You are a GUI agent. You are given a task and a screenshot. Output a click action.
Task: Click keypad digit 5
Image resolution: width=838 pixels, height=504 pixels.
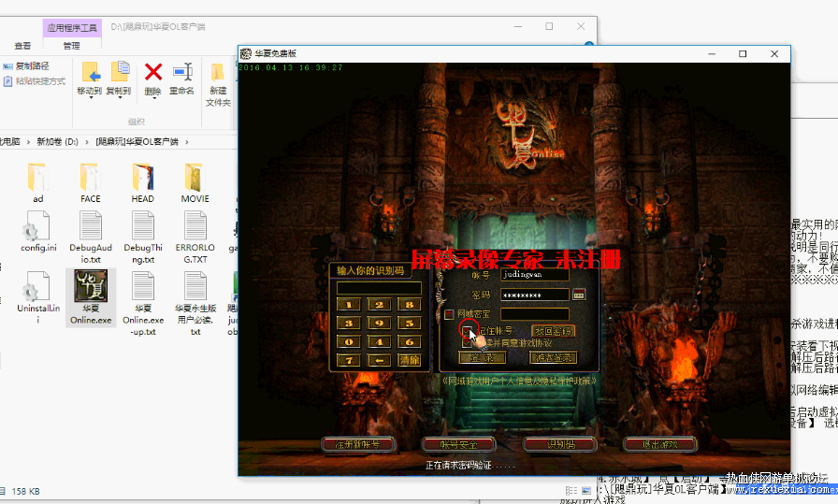click(410, 324)
